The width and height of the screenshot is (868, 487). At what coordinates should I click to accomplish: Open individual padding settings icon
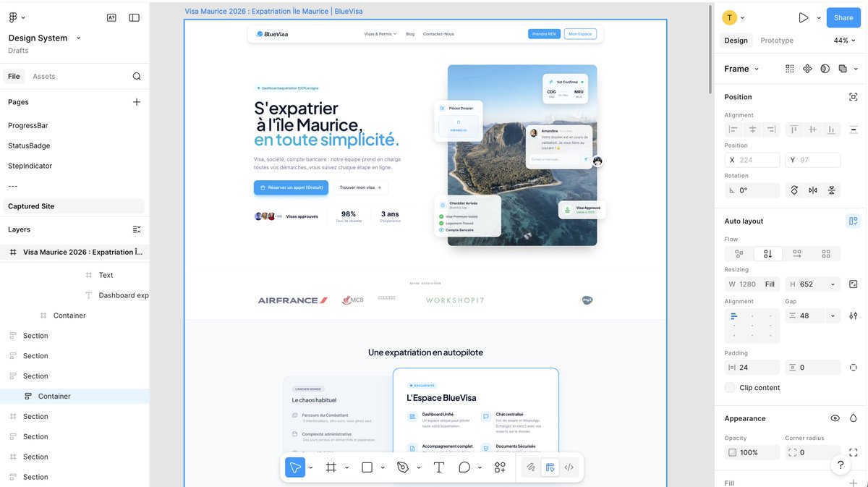[854, 368]
